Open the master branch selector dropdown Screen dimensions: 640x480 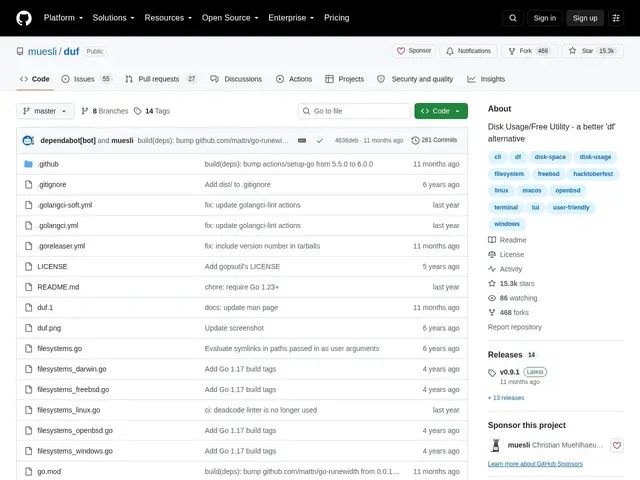[45, 111]
